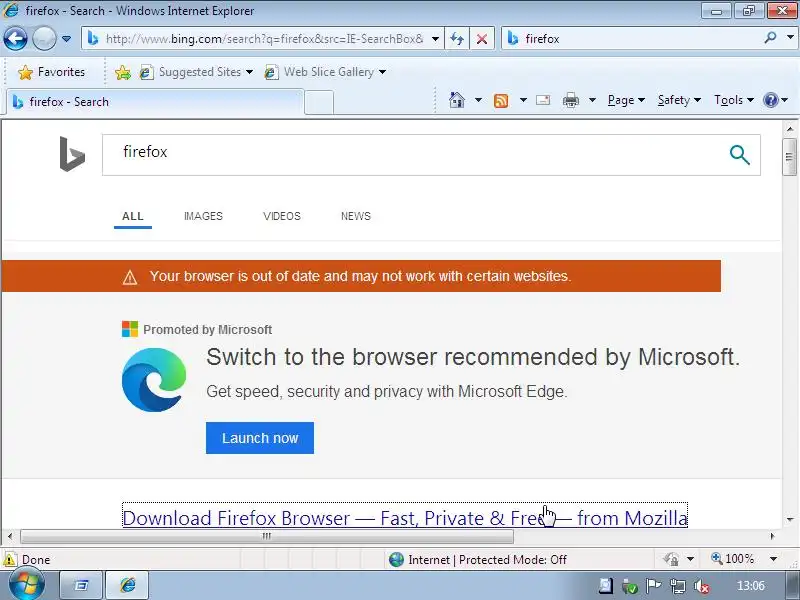This screenshot has width=800, height=600.
Task: Click the teal Bing search magnifier
Action: [x=739, y=155]
